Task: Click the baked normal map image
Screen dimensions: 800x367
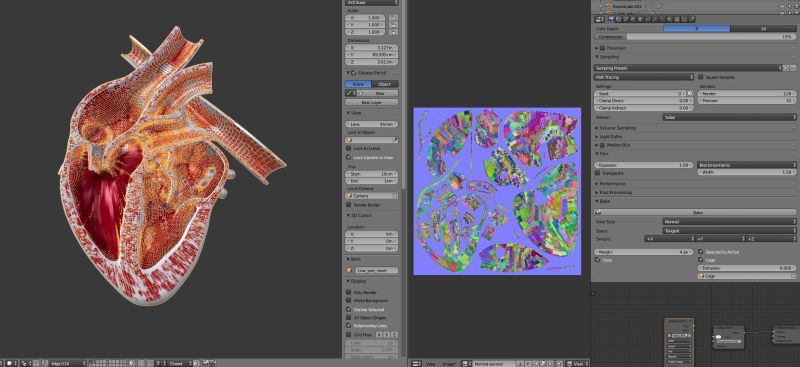Action: (x=497, y=191)
